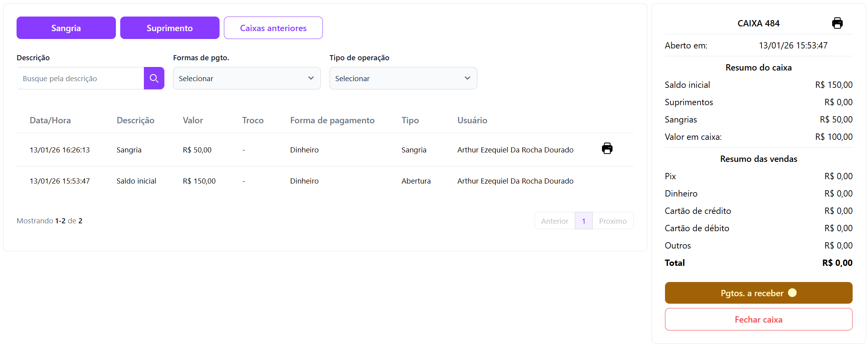Print the Sangria transaction receipt
This screenshot has width=868, height=347.
(x=607, y=148)
